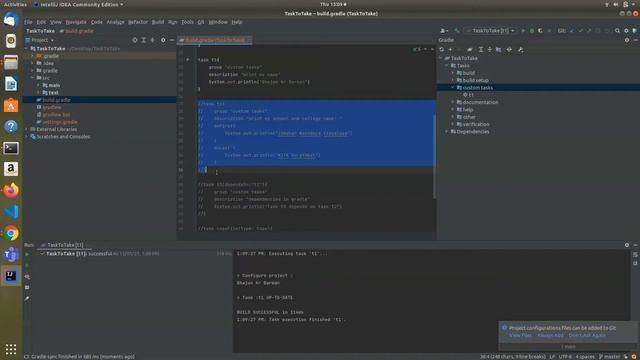Viewport: 640px width, 360px height.
Task: Open the Analyze menu
Action: point(115,22)
